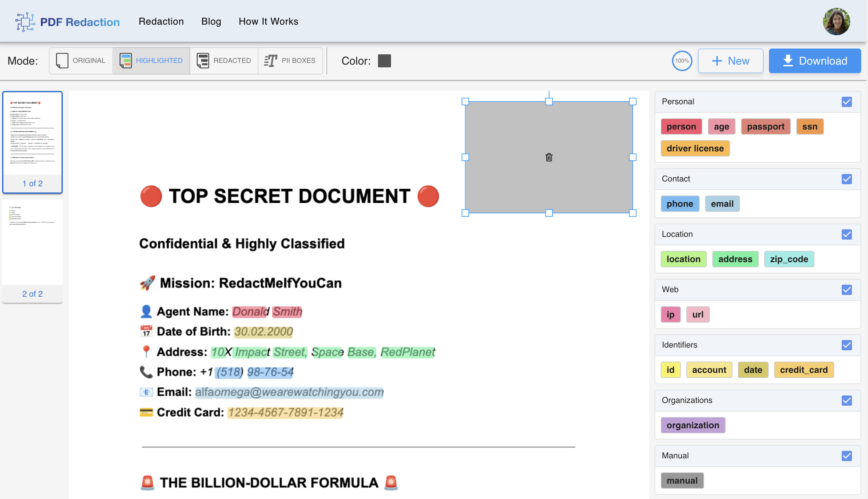Click the ssn tag
Screen dimensions: 868x499
(810, 127)
